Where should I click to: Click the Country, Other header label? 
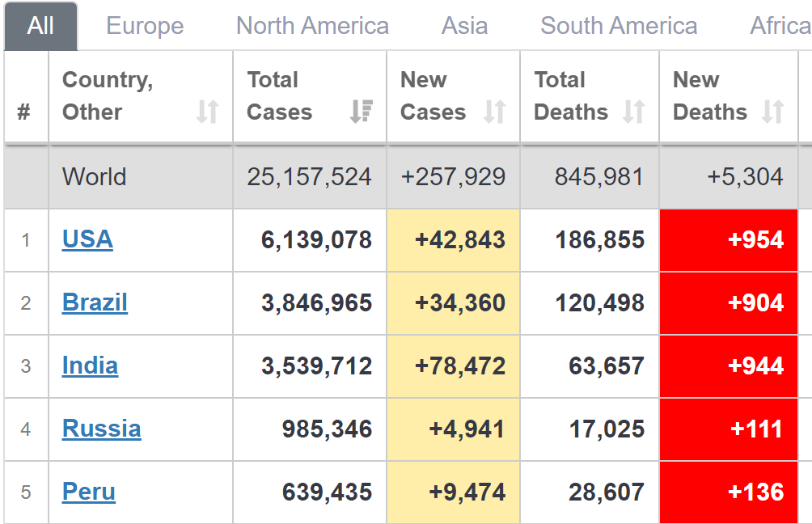click(x=108, y=95)
